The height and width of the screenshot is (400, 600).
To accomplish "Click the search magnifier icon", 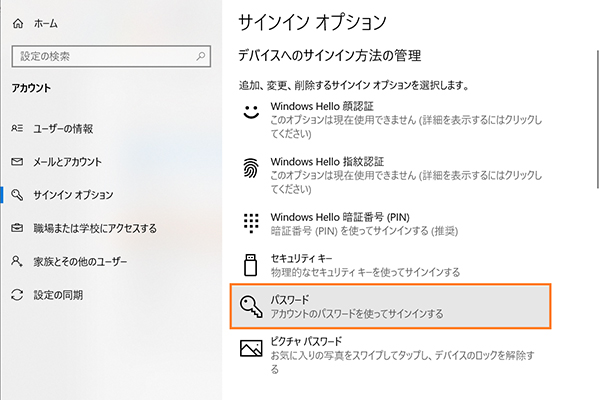I will coord(201,57).
